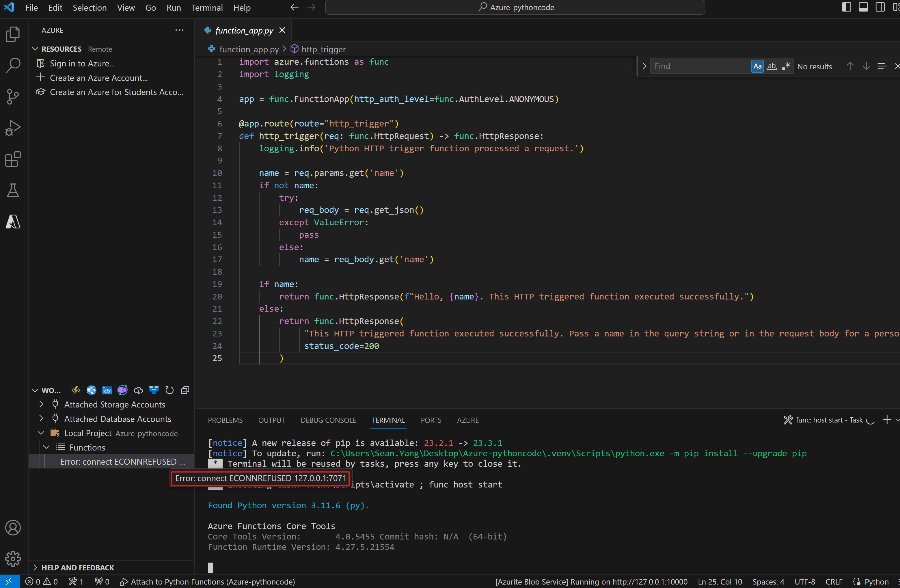Screen dimensions: 900x588
Task: Click the Static Web Apps code window icon
Action: click(x=107, y=390)
